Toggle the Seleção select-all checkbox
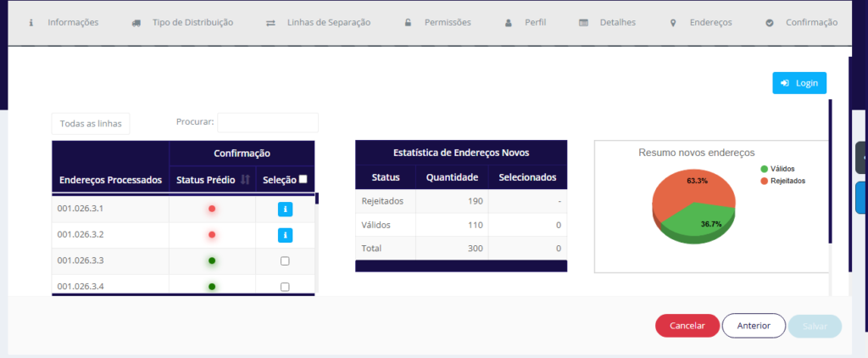This screenshot has height=358, width=868. point(303,179)
